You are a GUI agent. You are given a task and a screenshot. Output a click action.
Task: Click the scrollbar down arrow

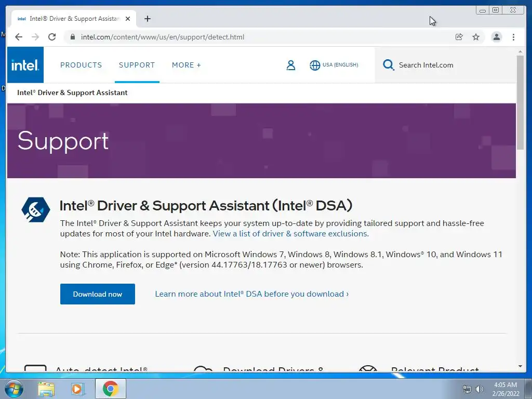click(x=520, y=366)
